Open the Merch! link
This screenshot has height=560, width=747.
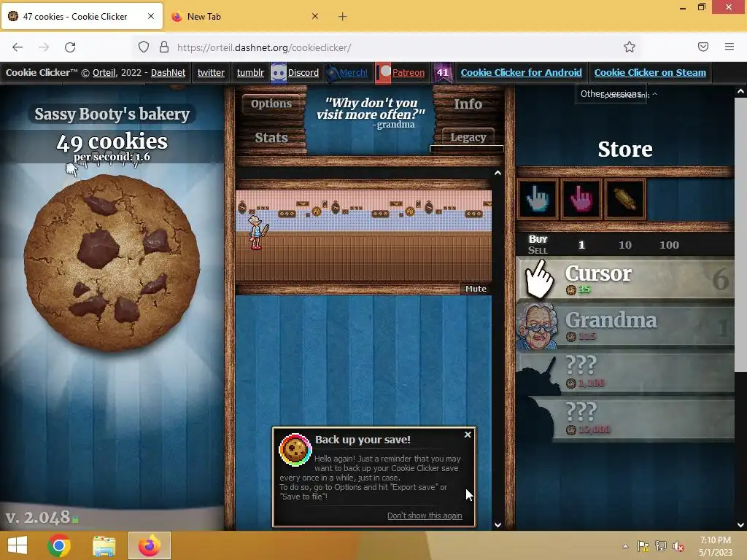tap(354, 72)
